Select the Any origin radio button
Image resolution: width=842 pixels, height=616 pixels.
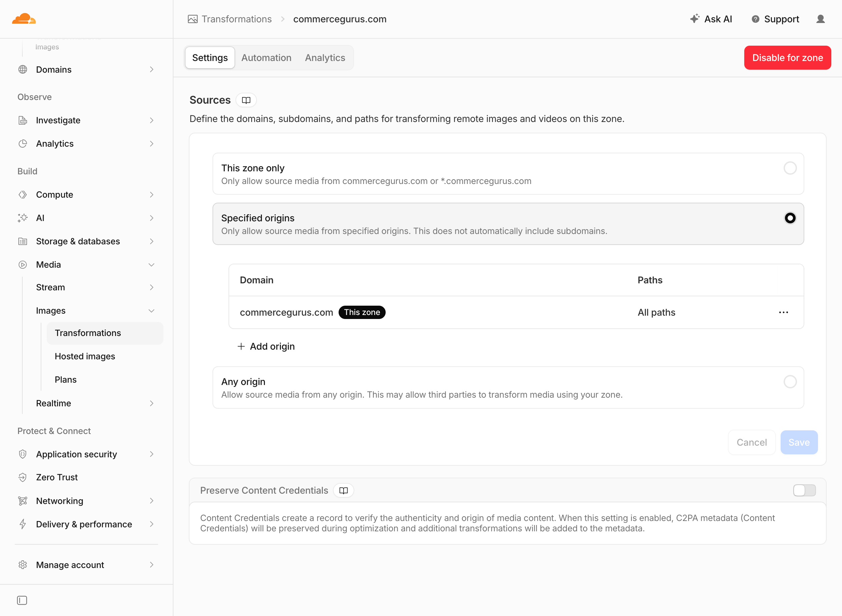pos(790,382)
